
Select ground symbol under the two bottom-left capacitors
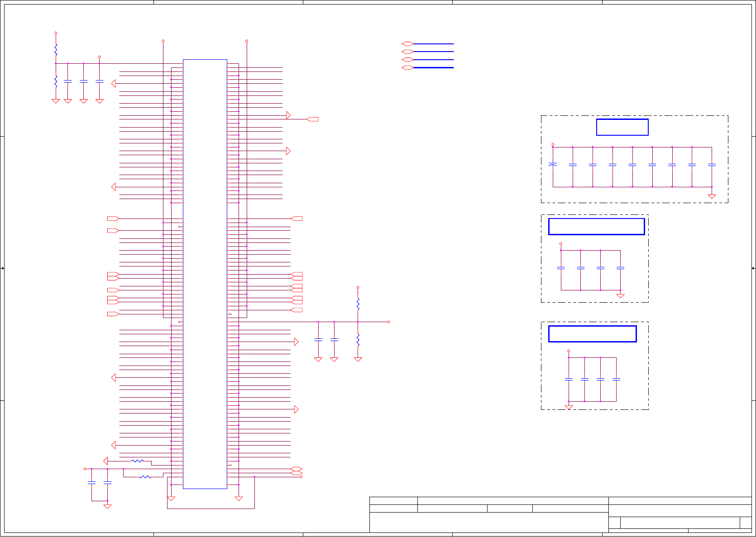coord(107,506)
